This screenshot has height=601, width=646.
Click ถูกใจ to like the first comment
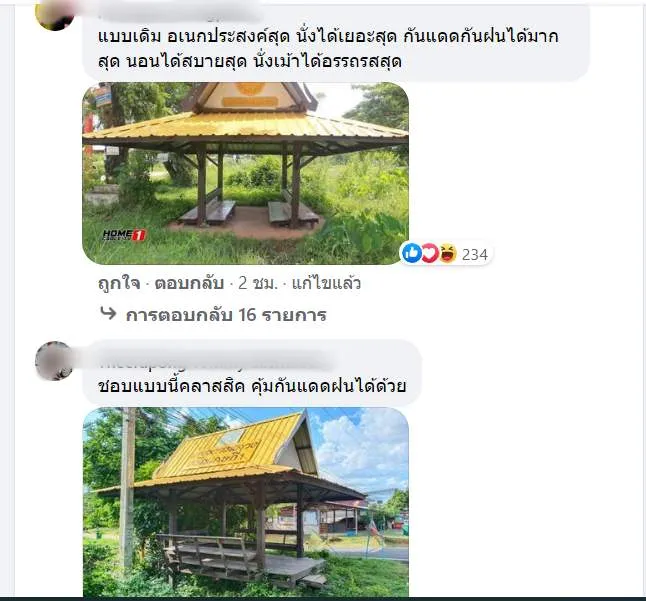tap(119, 283)
